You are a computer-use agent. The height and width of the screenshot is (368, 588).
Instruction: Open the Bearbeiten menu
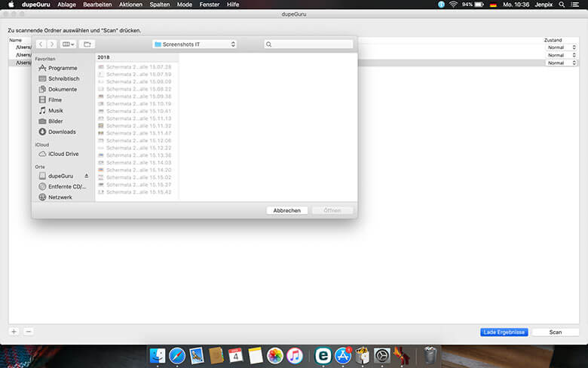click(x=96, y=5)
